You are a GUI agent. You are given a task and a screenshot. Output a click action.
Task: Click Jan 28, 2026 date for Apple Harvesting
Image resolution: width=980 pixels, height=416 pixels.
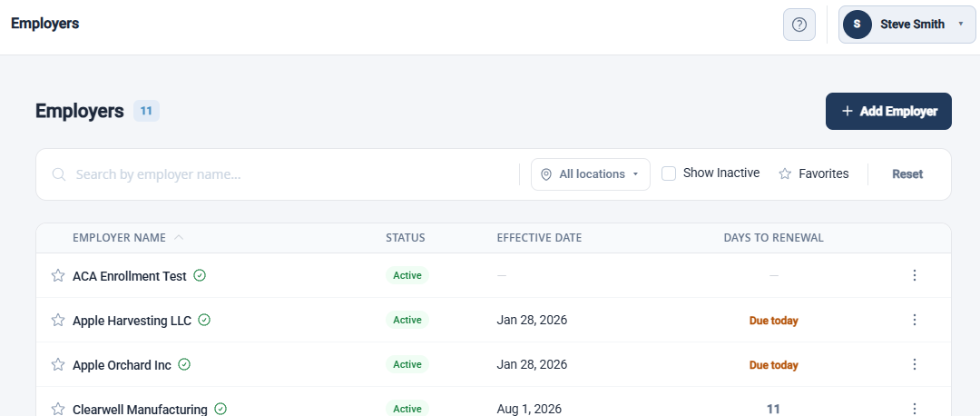pyautogui.click(x=532, y=320)
